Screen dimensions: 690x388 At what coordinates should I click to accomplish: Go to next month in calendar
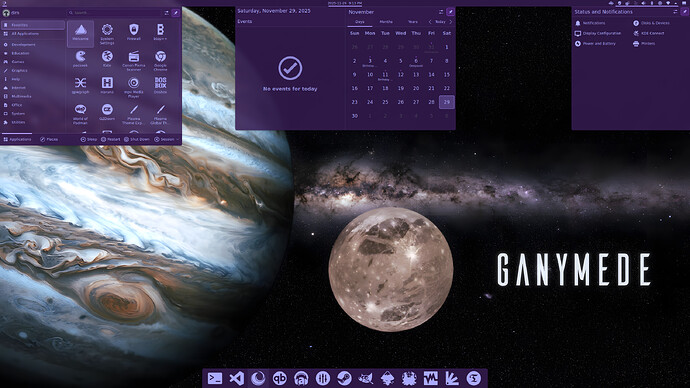click(x=451, y=22)
